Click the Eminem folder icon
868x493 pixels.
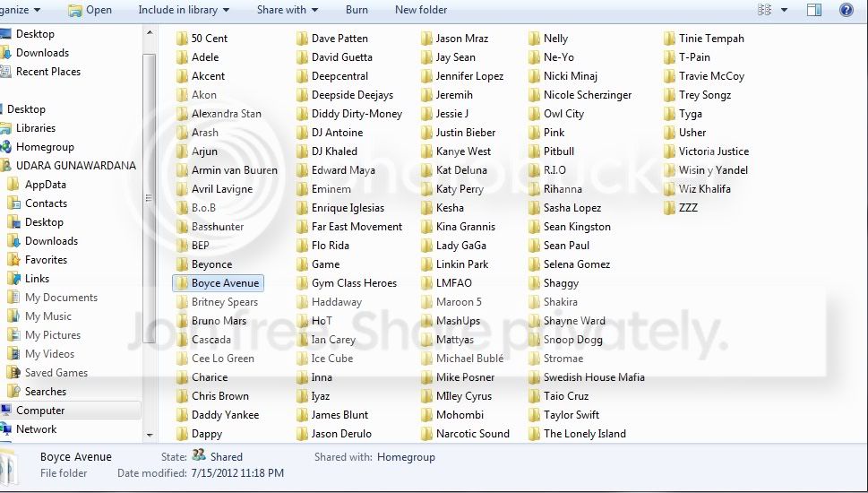click(x=302, y=189)
